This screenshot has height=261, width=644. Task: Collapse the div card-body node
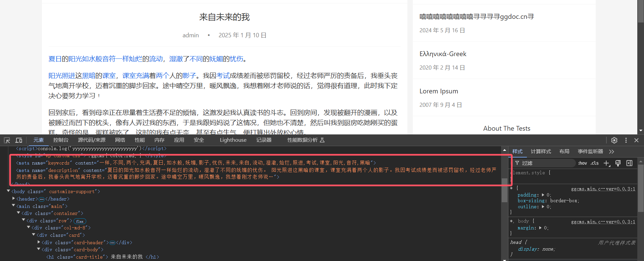39,249
